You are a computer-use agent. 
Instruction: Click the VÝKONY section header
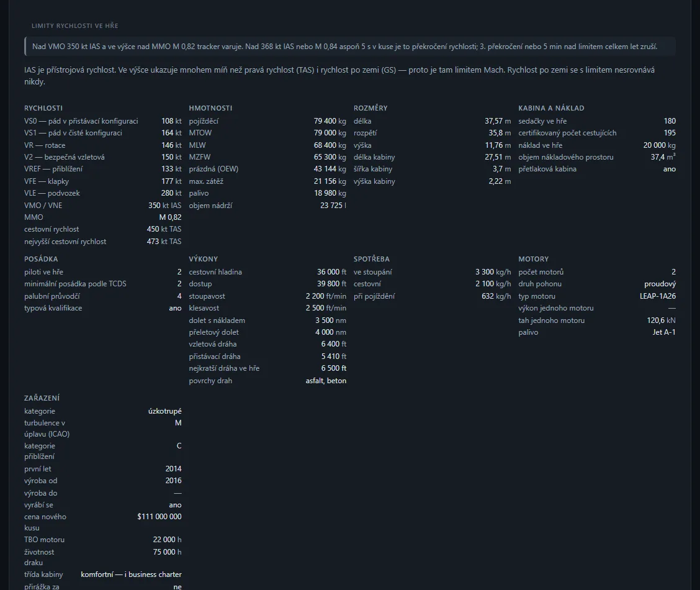point(203,259)
